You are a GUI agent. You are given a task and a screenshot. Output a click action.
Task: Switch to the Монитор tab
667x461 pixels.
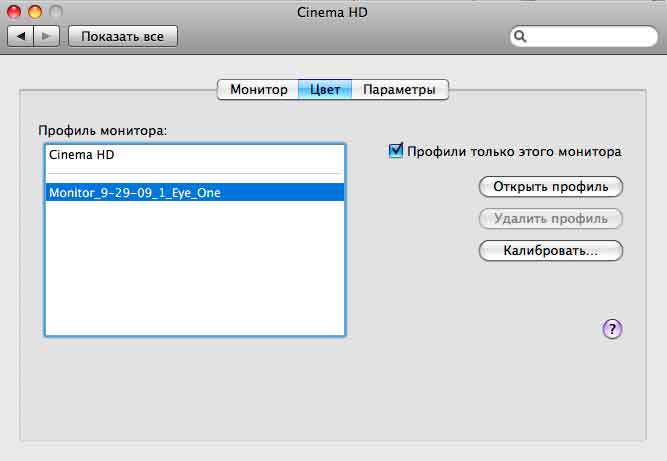[x=258, y=90]
